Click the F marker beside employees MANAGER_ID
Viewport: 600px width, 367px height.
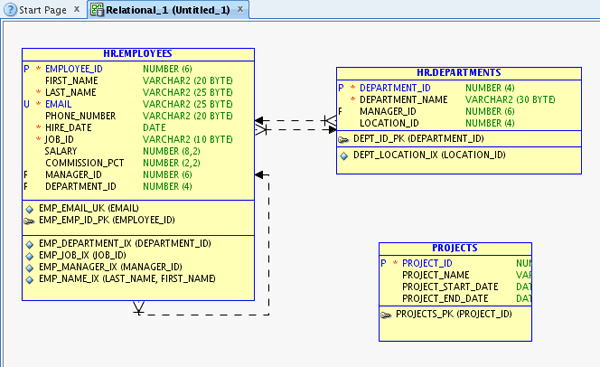[x=26, y=175]
